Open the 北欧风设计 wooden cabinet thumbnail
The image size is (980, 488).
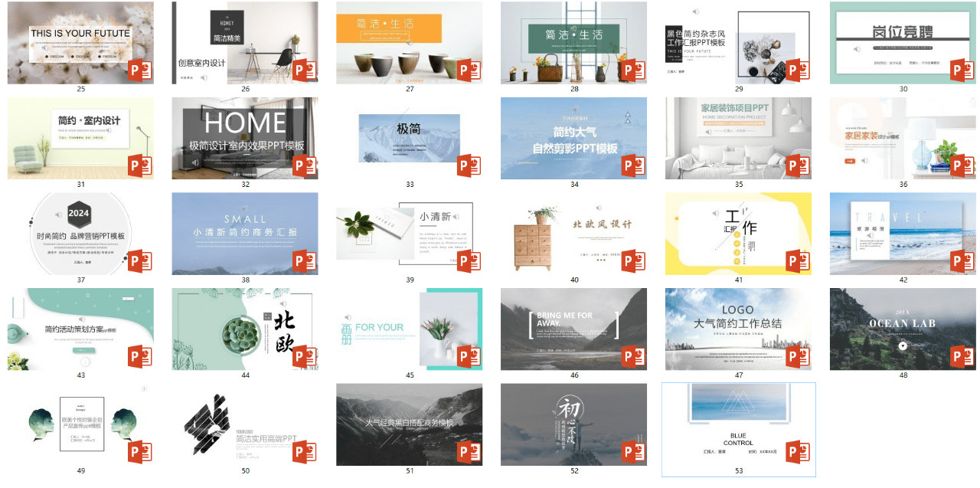(574, 234)
